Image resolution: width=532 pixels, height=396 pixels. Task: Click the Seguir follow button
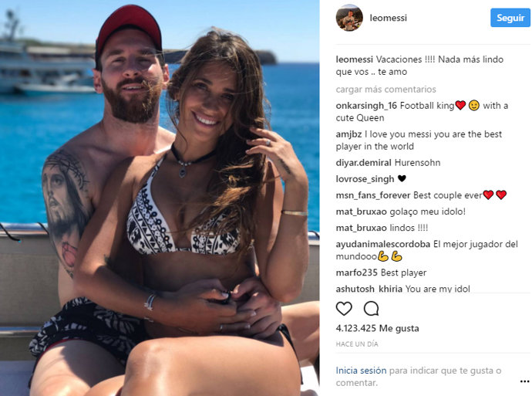click(x=510, y=18)
